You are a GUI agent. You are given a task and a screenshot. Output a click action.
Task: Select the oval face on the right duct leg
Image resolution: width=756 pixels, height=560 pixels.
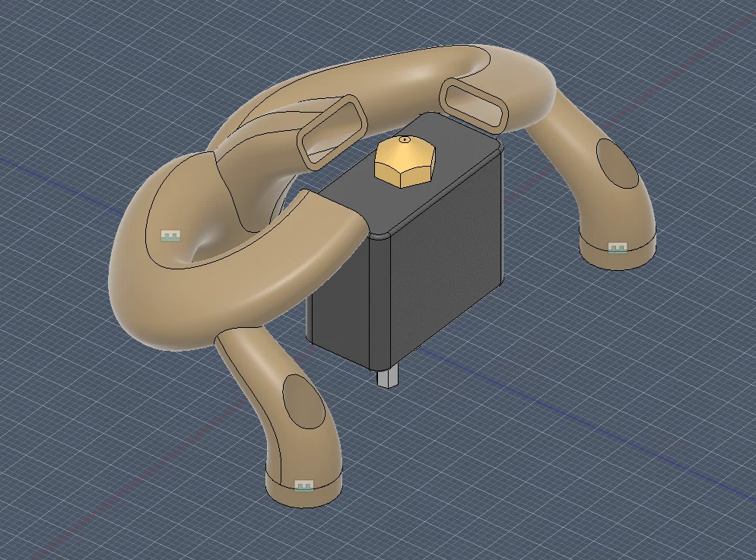pos(618,164)
